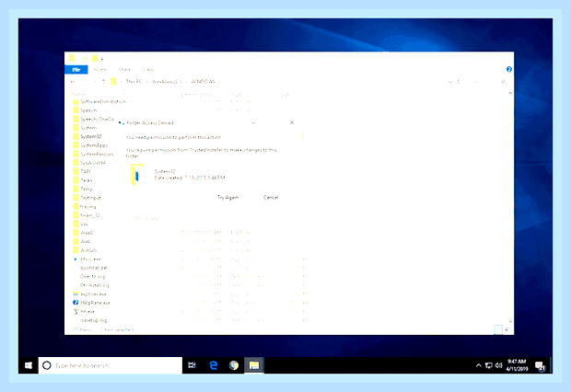Screen dimensions: 571x392
Task: Click the search magnifier icon in Explorer
Action: pyautogui.click(x=503, y=82)
